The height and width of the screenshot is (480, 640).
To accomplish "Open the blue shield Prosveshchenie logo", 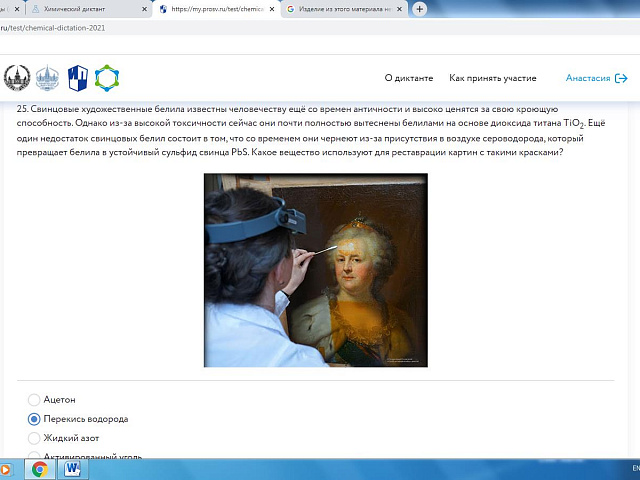I will pos(78,78).
